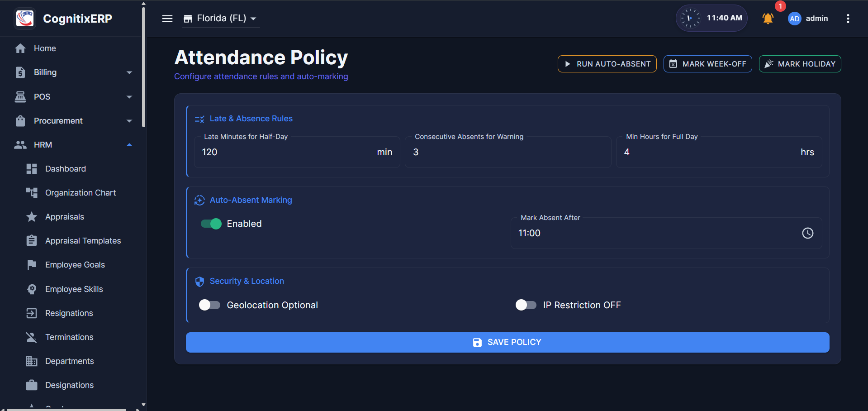Viewport: 868px width, 411px height.
Task: Click the Designations briefcase icon
Action: (32, 385)
